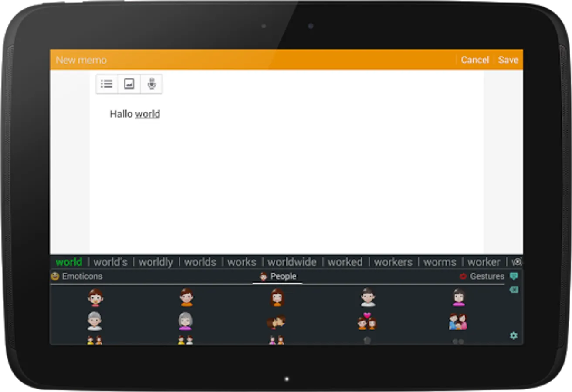The height and width of the screenshot is (392, 572).
Task: Switch back to the text keyboard icon
Action: click(514, 276)
